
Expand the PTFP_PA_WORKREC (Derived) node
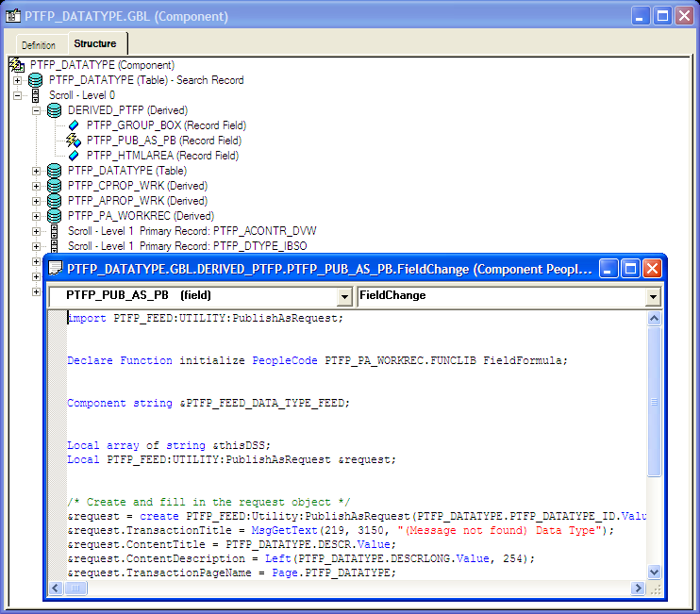tap(36, 216)
